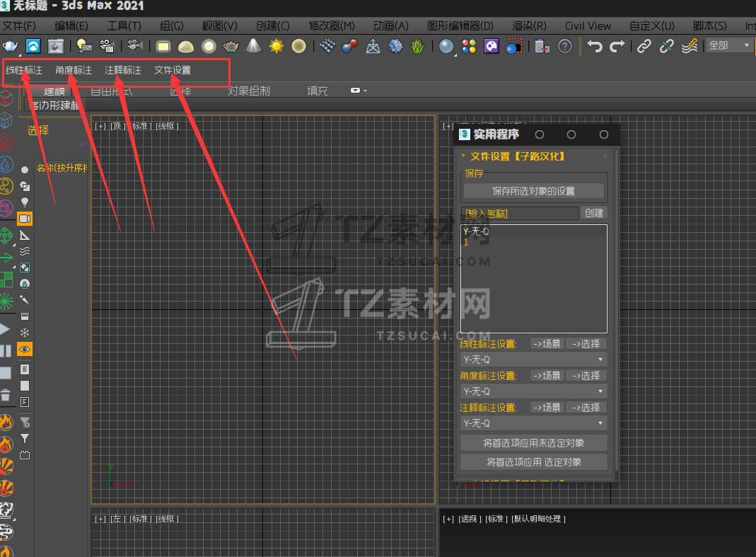Click the wireframe pyramid icon
This screenshot has height=557, width=756.
click(373, 46)
